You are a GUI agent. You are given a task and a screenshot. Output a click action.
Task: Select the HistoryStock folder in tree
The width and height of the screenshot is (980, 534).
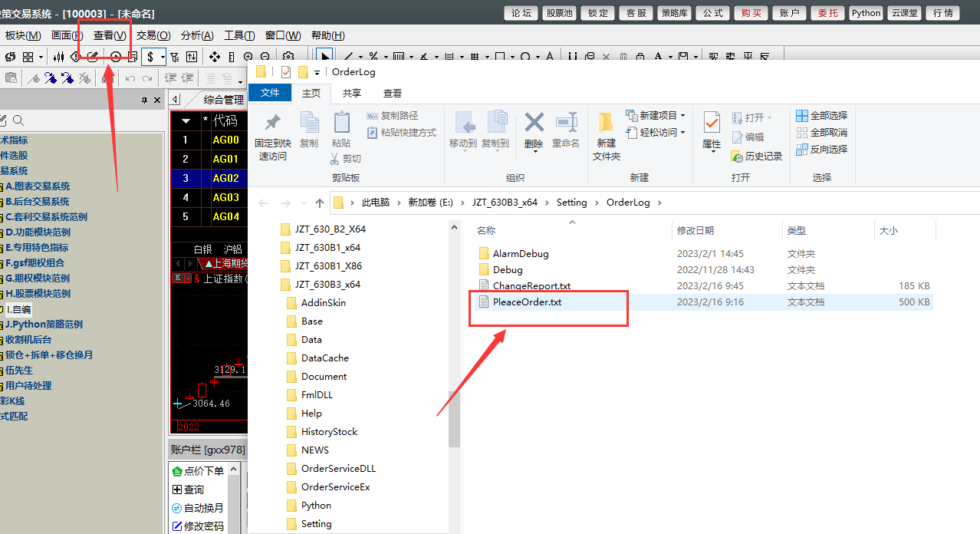[x=329, y=431]
